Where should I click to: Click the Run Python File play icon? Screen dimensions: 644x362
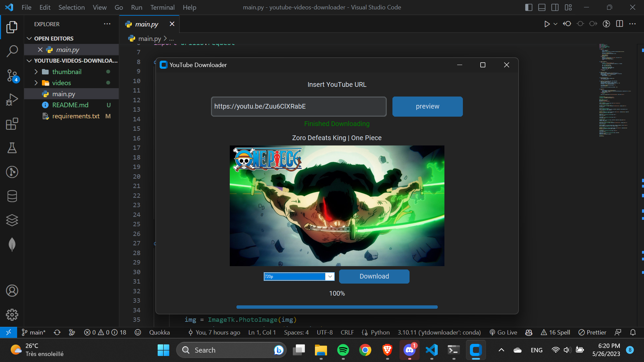click(547, 24)
